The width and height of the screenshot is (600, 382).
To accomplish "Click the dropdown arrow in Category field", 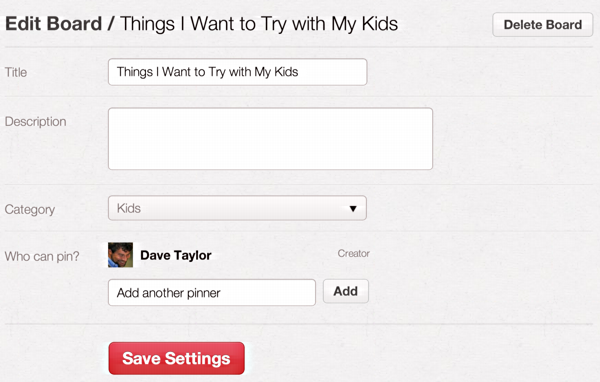I will pyautogui.click(x=353, y=209).
